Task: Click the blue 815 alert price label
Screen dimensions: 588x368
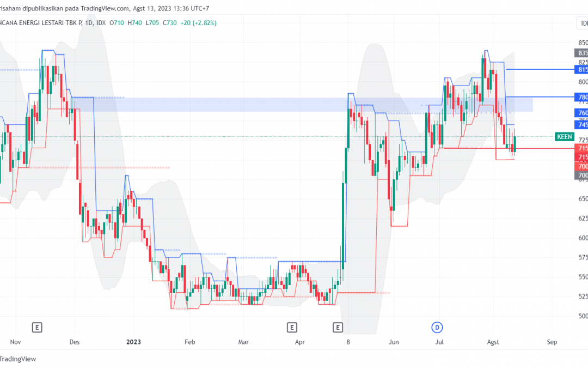Action: click(581, 69)
